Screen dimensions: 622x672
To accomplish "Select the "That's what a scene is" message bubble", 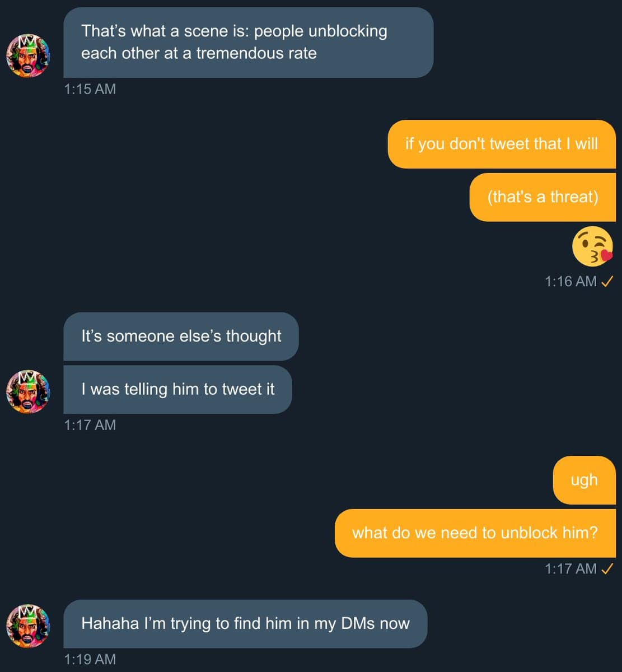I will [248, 43].
